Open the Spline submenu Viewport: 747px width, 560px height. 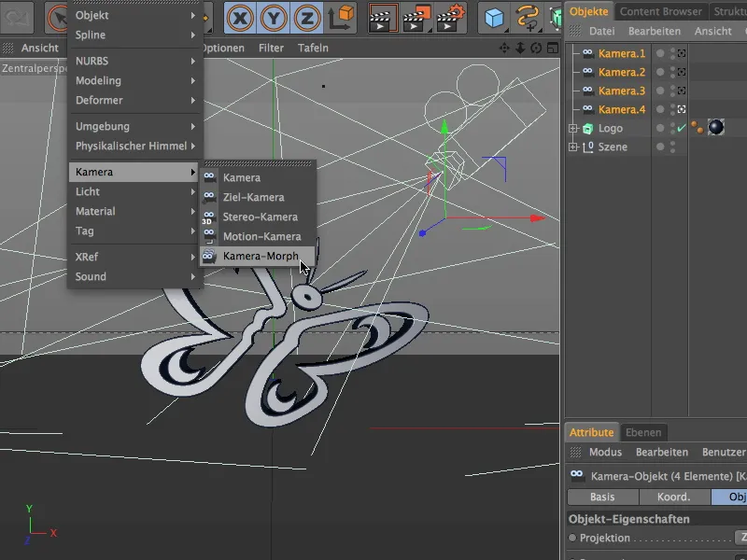tap(135, 35)
